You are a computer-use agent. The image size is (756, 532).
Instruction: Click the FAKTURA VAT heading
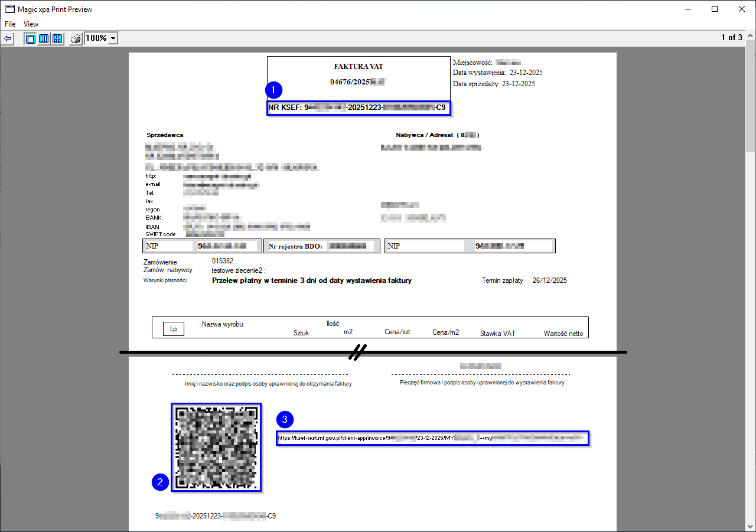click(359, 67)
